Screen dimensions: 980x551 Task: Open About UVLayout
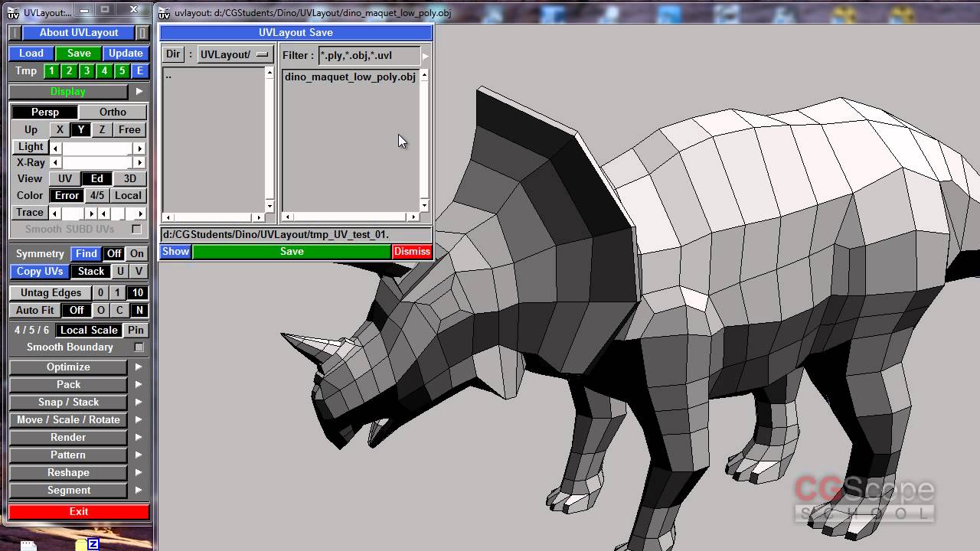[79, 33]
